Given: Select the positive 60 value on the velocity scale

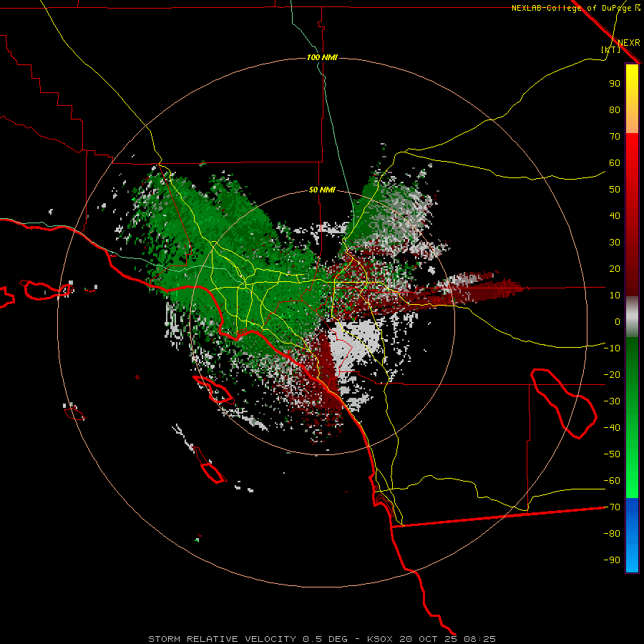Looking at the screenshot, I should [615, 162].
